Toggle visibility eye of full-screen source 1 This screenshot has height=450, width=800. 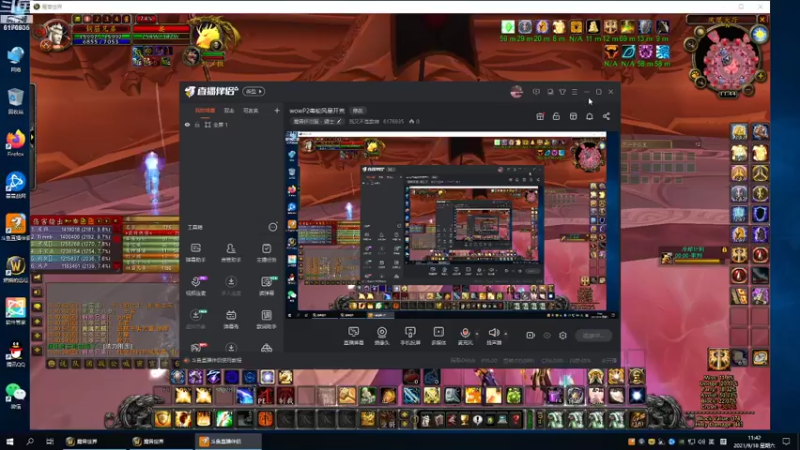pos(187,125)
